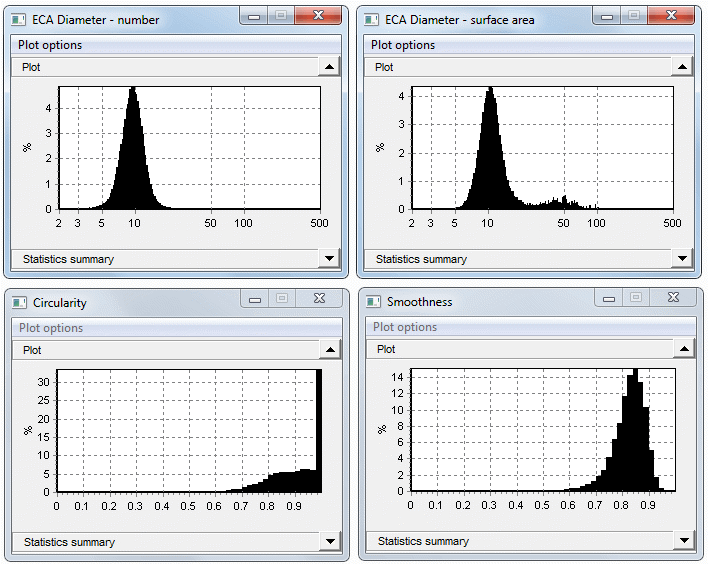
Task: Expand Statistics summary arrow in ECA Diameter - surface area
Action: click(682, 259)
